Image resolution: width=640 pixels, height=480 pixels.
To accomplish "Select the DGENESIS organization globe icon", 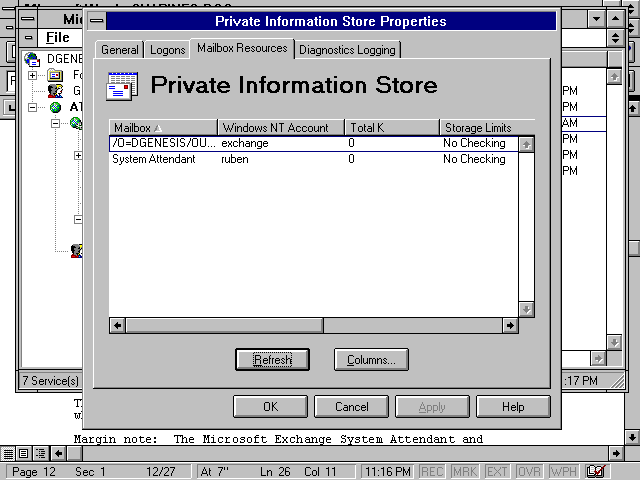I will pyautogui.click(x=32, y=59).
